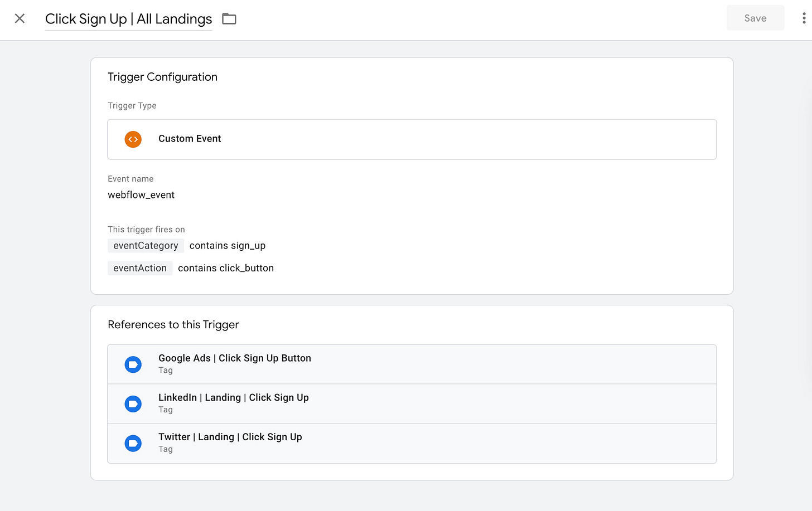Click the webflow_event event name

[x=141, y=195]
